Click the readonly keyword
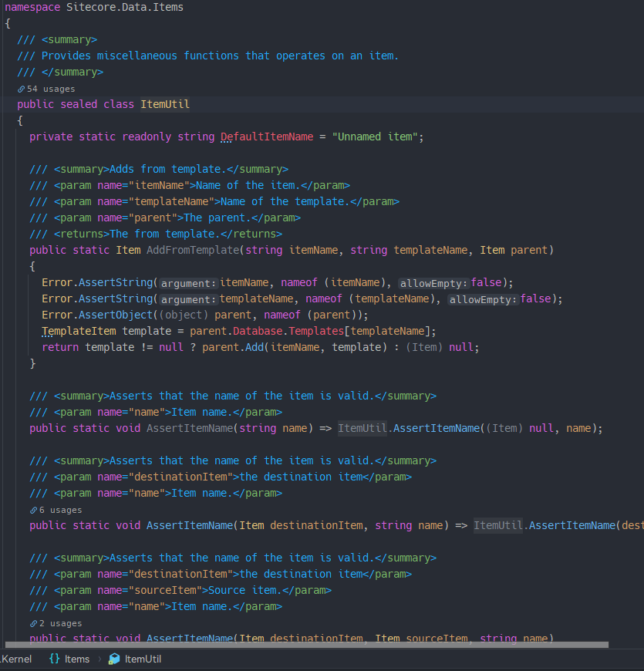This screenshot has height=671, width=644. point(147,137)
